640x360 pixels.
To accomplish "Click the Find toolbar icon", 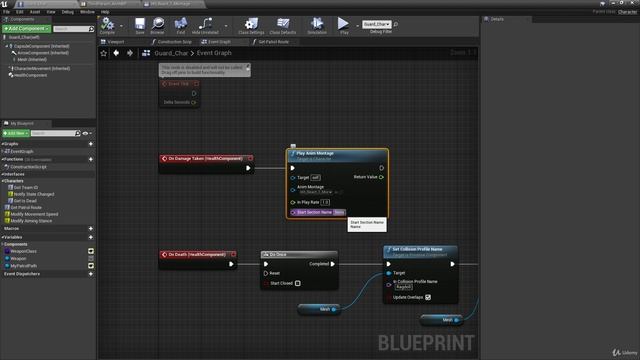I will 181,24.
